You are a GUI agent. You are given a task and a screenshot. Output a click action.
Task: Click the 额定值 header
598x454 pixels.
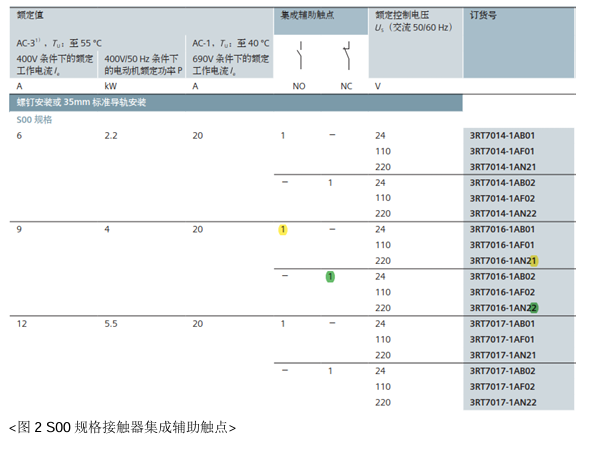(30, 15)
